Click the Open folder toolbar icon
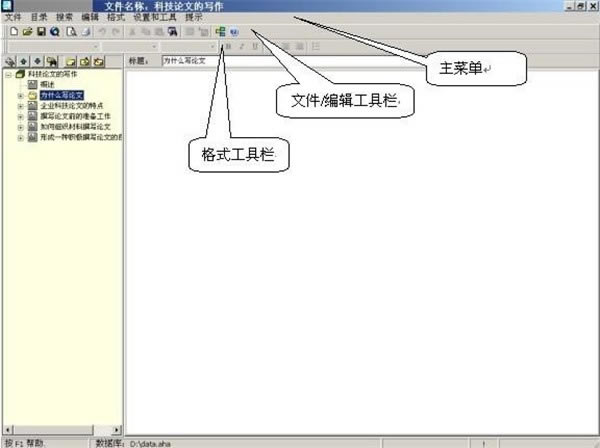600x448 pixels. tap(27, 31)
